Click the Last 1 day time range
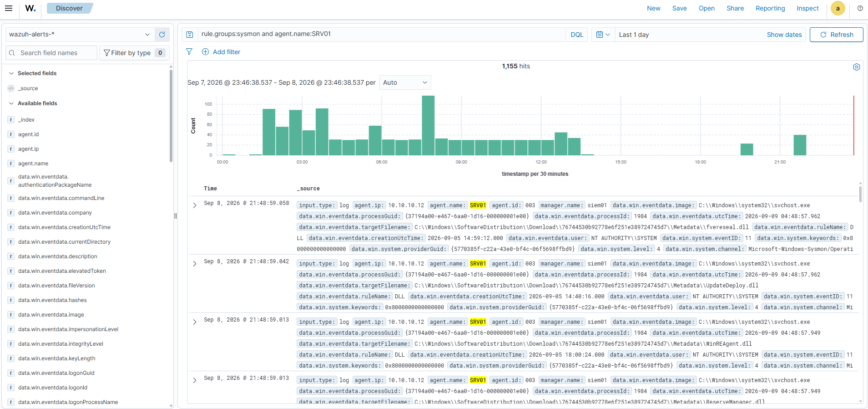 click(x=634, y=35)
